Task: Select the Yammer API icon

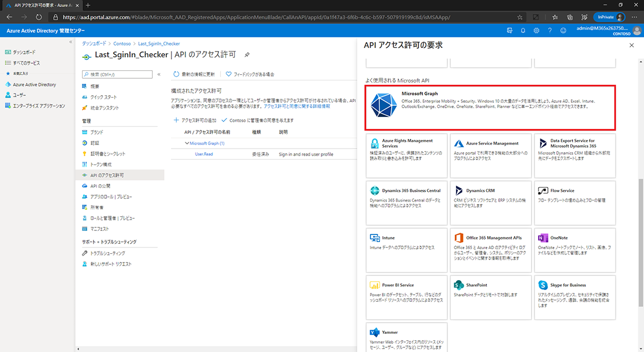Action: click(x=375, y=332)
